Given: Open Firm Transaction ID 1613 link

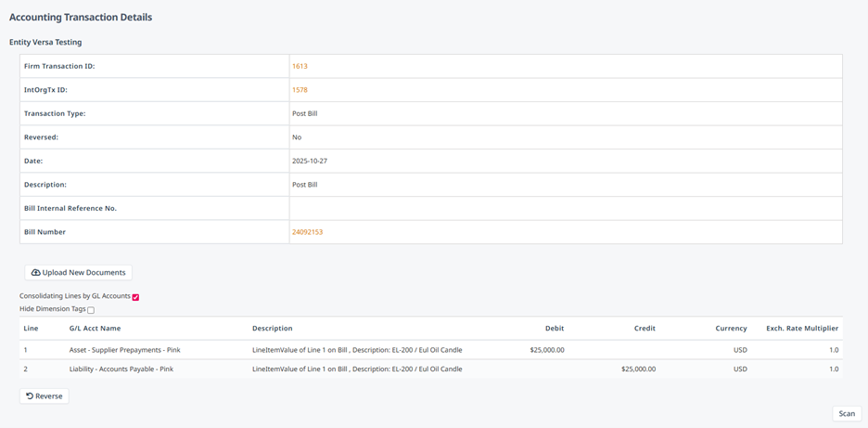Looking at the screenshot, I should coord(300,67).
